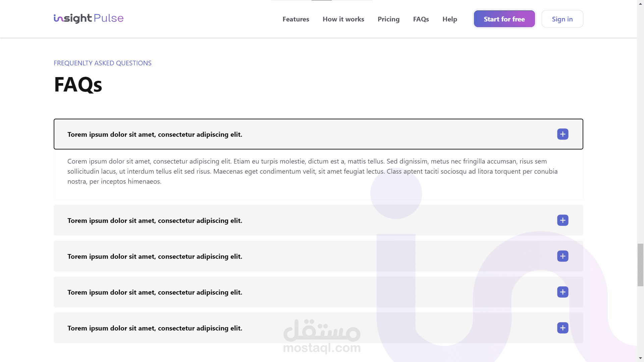Open the Pricing nav link
This screenshot has width=644, height=362.
pos(388,19)
